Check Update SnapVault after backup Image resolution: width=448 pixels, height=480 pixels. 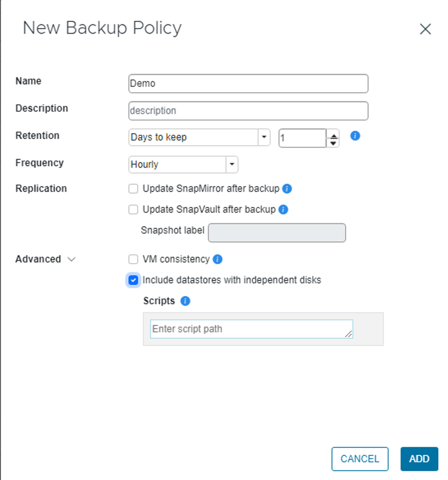tap(134, 209)
